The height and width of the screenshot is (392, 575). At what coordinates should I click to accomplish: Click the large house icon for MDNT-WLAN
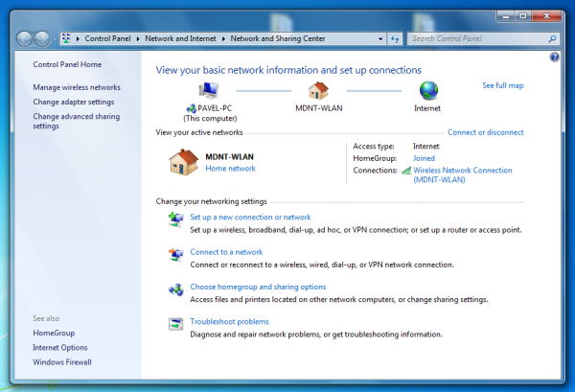184,162
